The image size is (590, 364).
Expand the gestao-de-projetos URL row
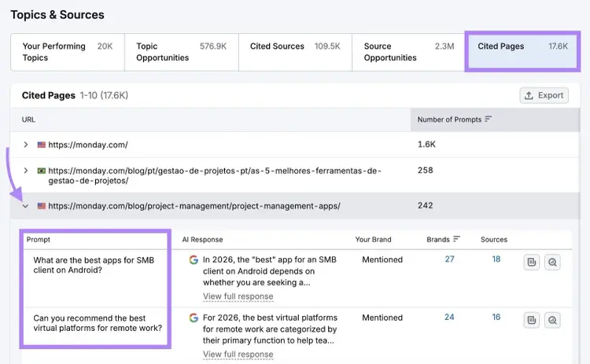[x=26, y=171]
